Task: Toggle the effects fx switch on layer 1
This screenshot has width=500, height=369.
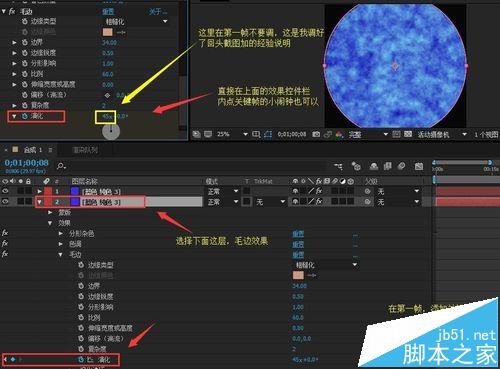Action: point(319,191)
